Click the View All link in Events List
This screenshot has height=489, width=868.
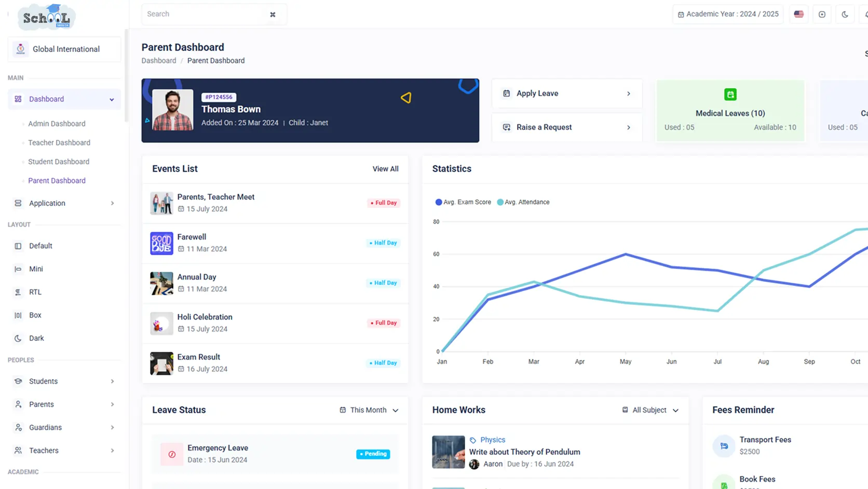(x=385, y=169)
